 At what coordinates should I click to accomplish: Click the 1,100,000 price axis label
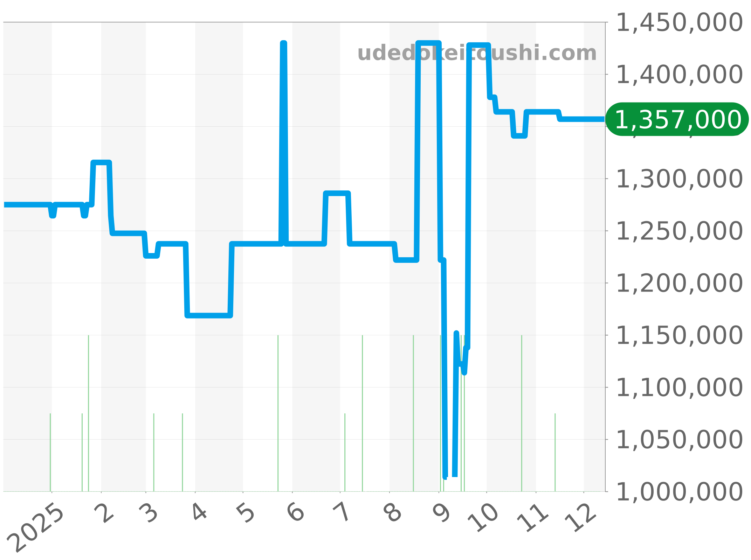[679, 387]
